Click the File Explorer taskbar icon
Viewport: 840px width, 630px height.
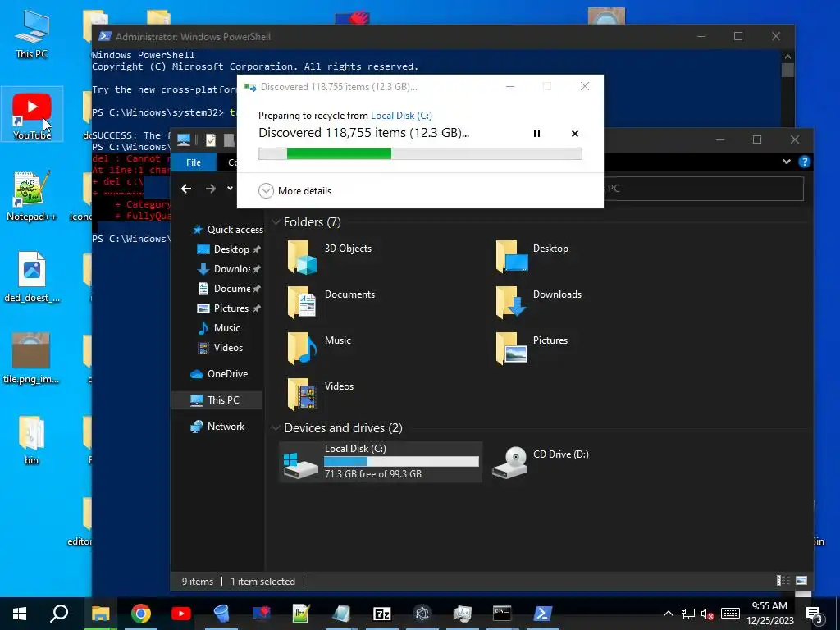pos(100,614)
